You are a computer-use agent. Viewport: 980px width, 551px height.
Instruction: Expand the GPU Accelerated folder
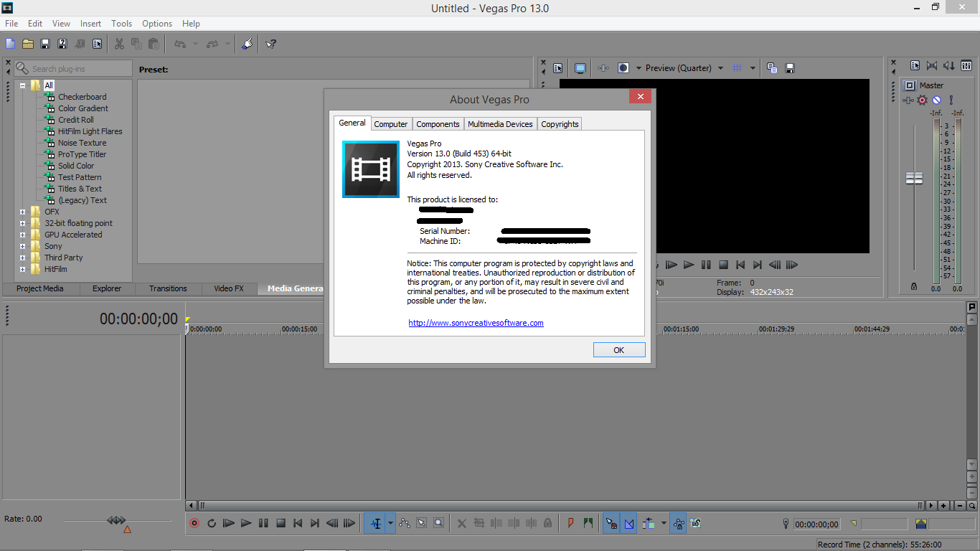[x=23, y=235]
